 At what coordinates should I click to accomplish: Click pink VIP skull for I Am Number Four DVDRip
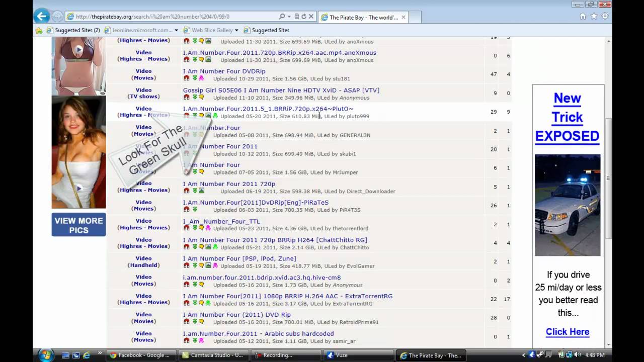pos(201,79)
